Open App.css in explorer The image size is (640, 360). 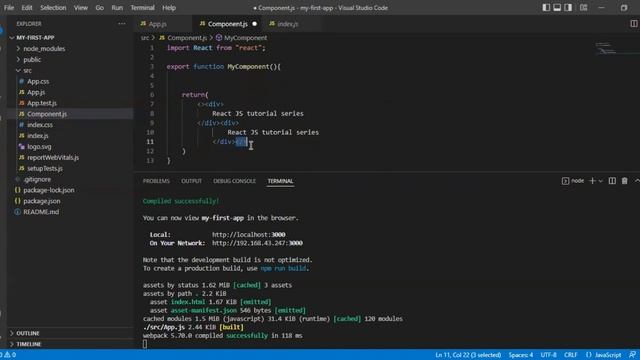point(38,81)
